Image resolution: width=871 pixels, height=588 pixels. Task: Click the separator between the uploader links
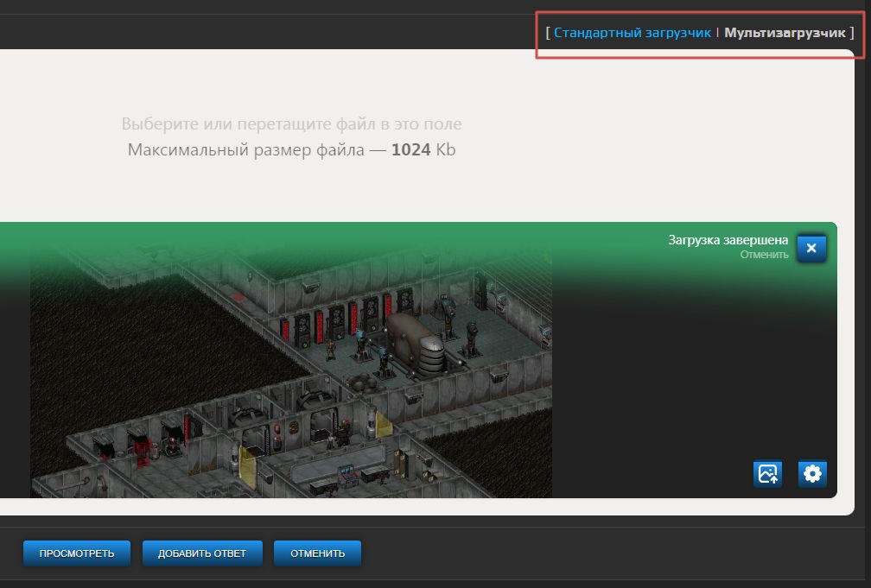[x=717, y=33]
